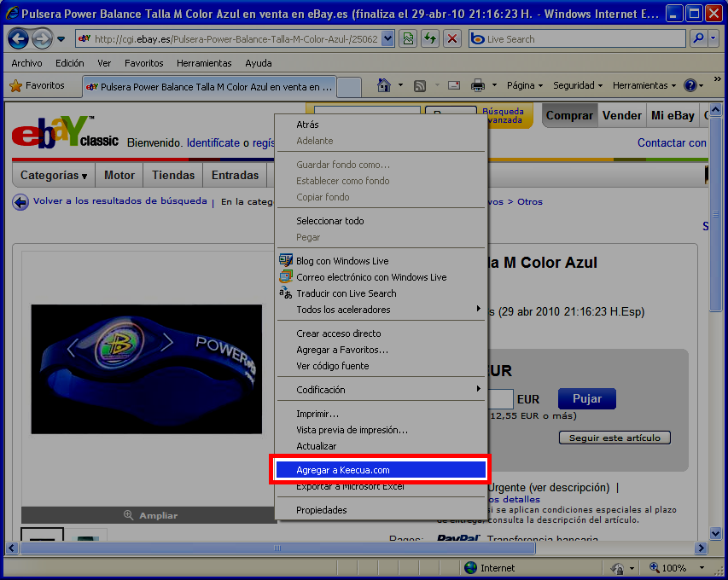Image resolution: width=728 pixels, height=580 pixels.
Task: Open the Home button dropdown arrow
Action: [400, 85]
